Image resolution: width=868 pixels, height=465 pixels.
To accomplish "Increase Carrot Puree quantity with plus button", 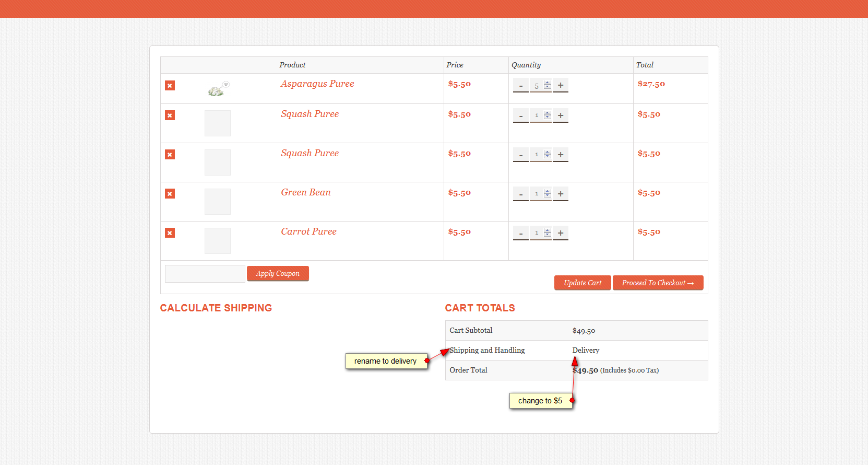I will [x=560, y=233].
